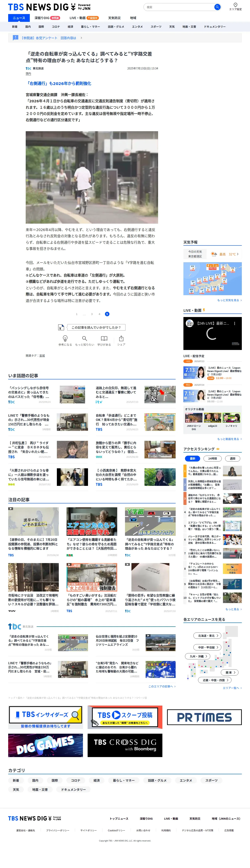Click the exclamation alert icon in banner

coord(15,38)
